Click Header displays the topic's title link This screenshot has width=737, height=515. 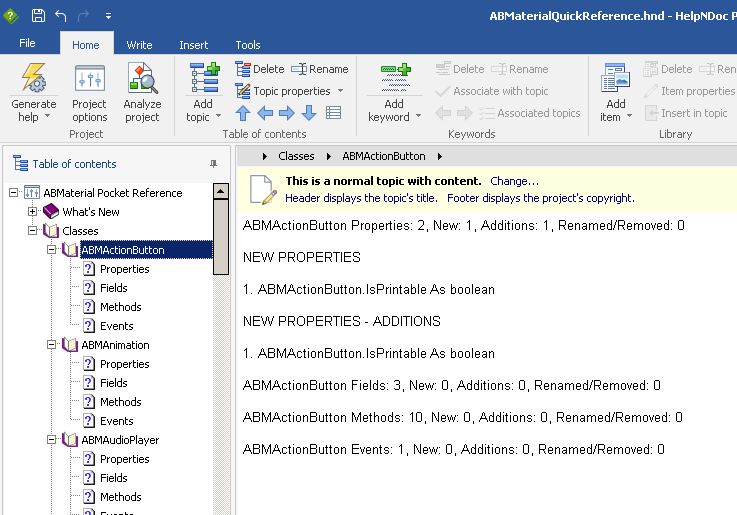(x=361, y=198)
